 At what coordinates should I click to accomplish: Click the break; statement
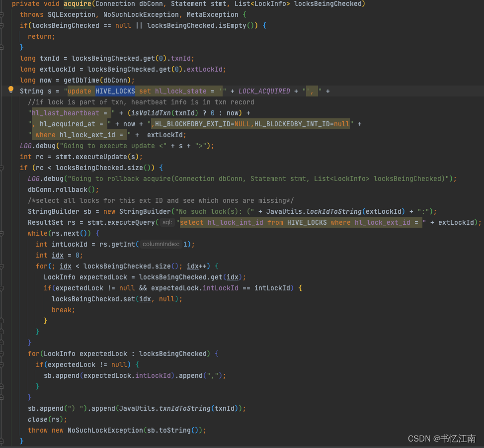click(63, 310)
